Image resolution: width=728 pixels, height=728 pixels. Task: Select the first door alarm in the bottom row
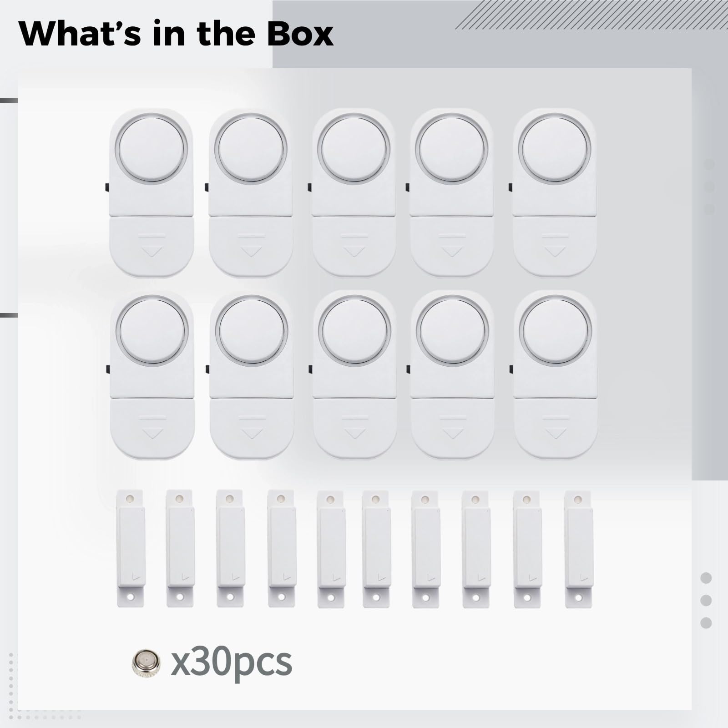tap(152, 374)
